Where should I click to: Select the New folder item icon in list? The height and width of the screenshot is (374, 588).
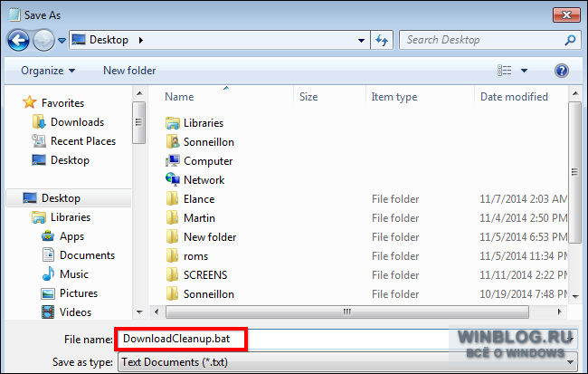pyautogui.click(x=173, y=237)
